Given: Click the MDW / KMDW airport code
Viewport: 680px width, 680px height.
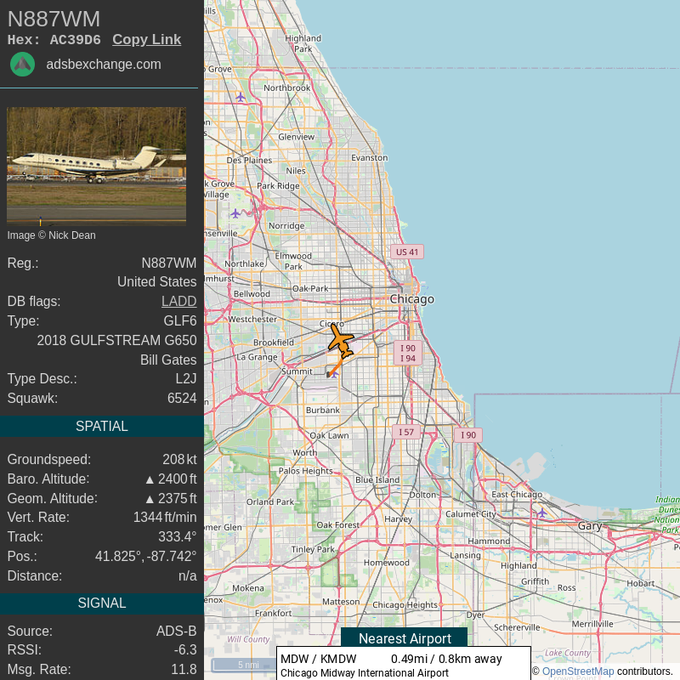Looking at the screenshot, I should click(x=318, y=659).
